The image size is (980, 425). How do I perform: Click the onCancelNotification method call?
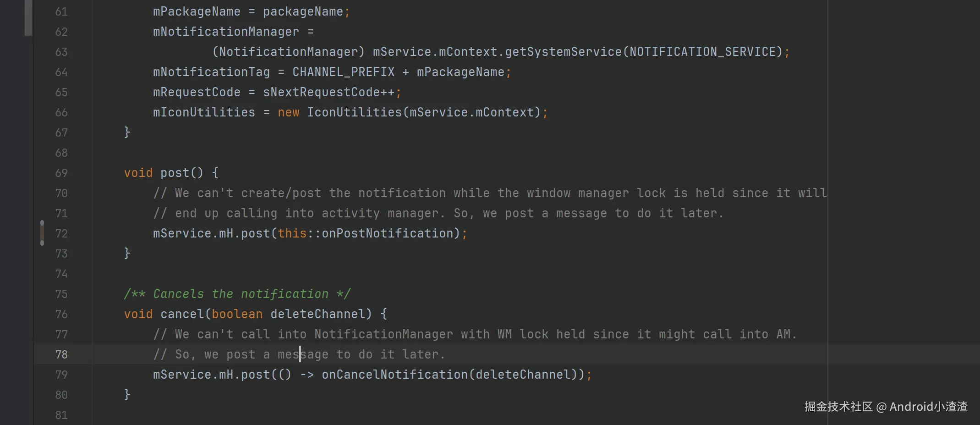pyautogui.click(x=395, y=375)
